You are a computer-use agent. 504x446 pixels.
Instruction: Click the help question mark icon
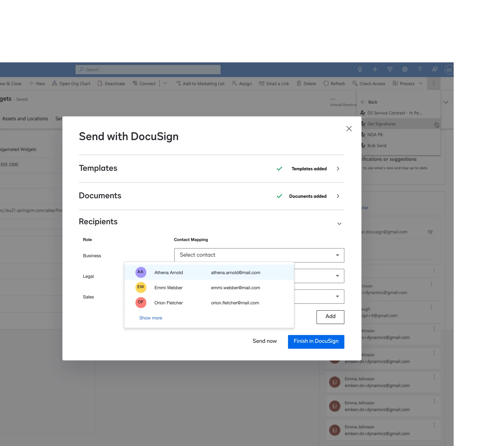coord(419,69)
